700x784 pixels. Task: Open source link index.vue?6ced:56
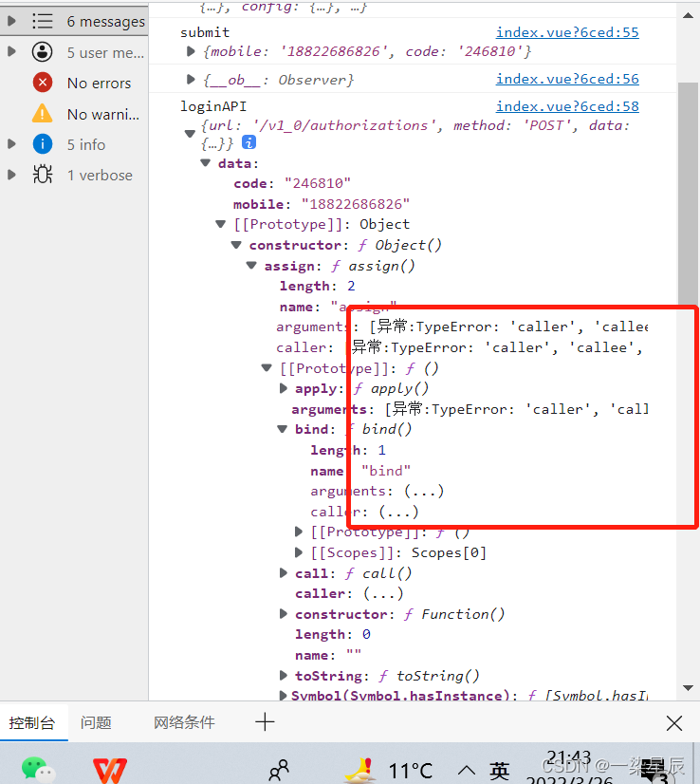tap(567, 79)
